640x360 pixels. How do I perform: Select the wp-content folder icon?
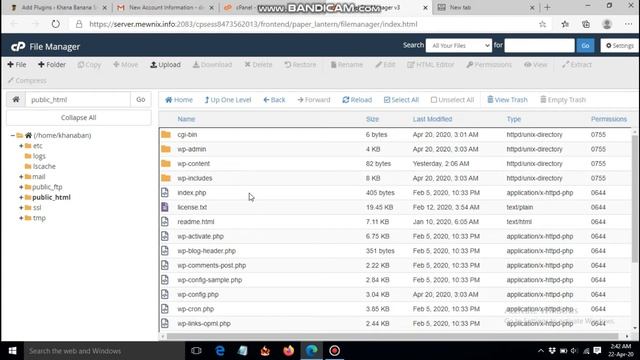tap(166, 164)
